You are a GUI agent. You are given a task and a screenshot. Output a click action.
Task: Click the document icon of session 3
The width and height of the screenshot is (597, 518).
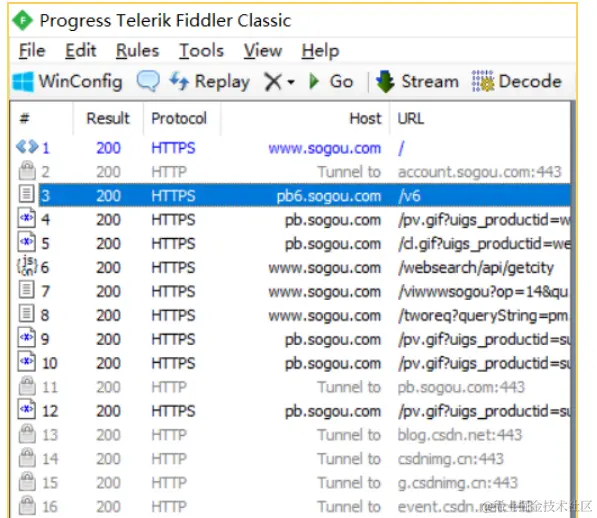(27, 193)
